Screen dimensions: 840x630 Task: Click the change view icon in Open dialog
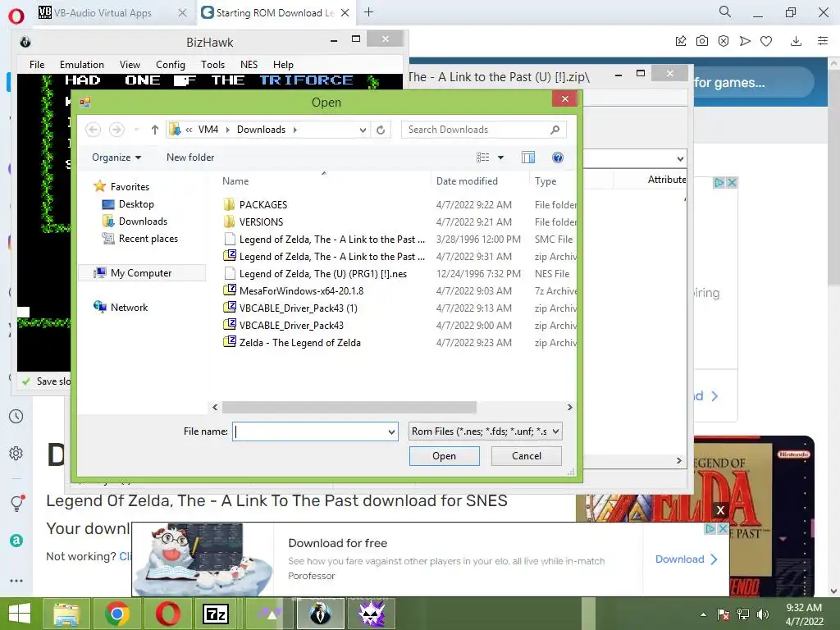pyautogui.click(x=482, y=157)
